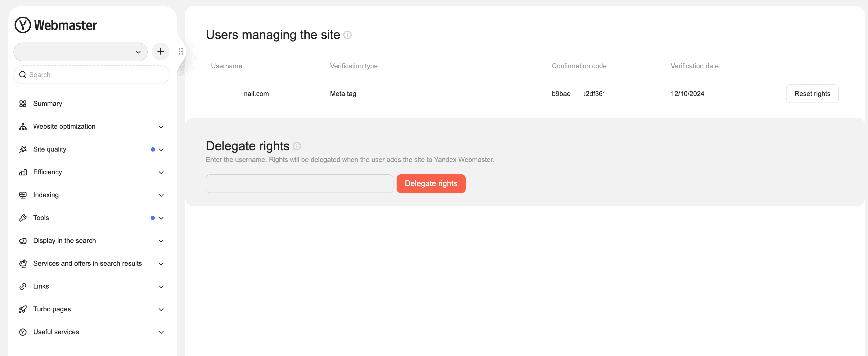Click the Efficiency icon in sidebar
Viewport: 868px width, 356px height.
(22, 172)
